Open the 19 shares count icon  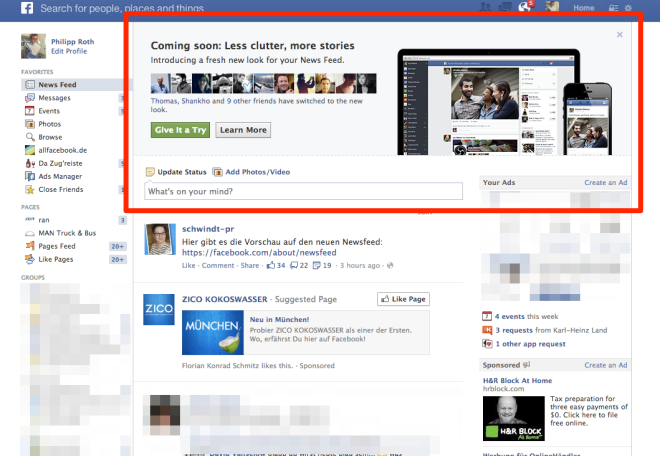point(322,266)
